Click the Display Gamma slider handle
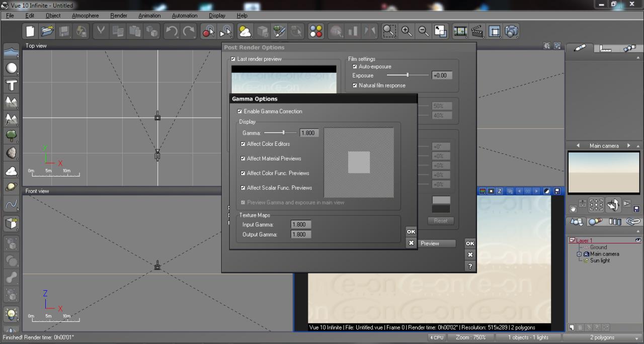This screenshot has height=344, width=644. click(x=284, y=133)
